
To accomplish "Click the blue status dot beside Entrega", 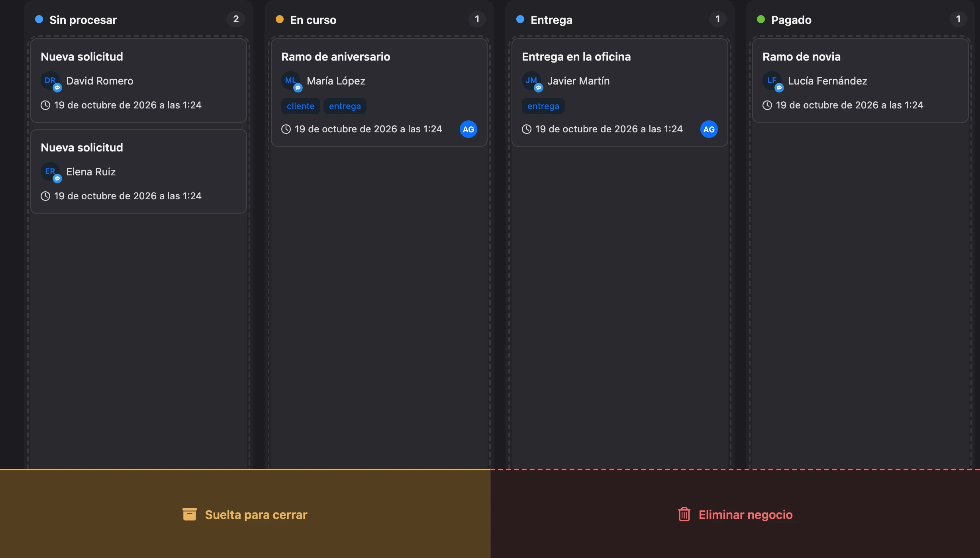I will (x=520, y=19).
